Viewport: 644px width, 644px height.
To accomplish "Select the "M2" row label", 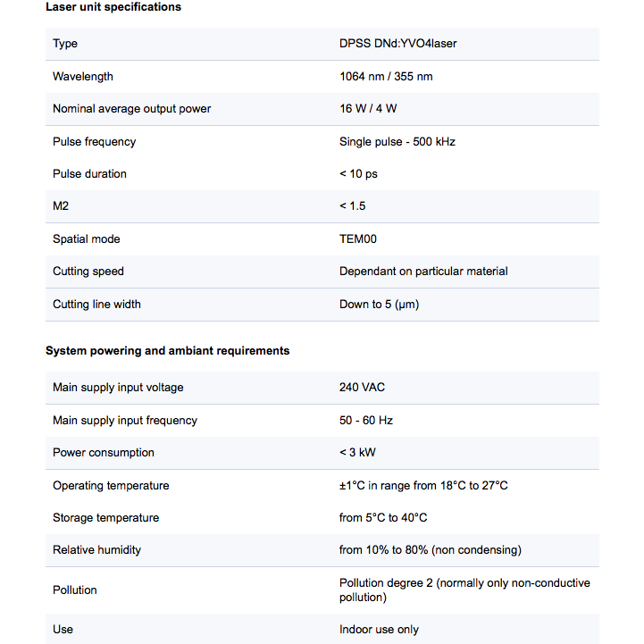I will pos(61,206).
